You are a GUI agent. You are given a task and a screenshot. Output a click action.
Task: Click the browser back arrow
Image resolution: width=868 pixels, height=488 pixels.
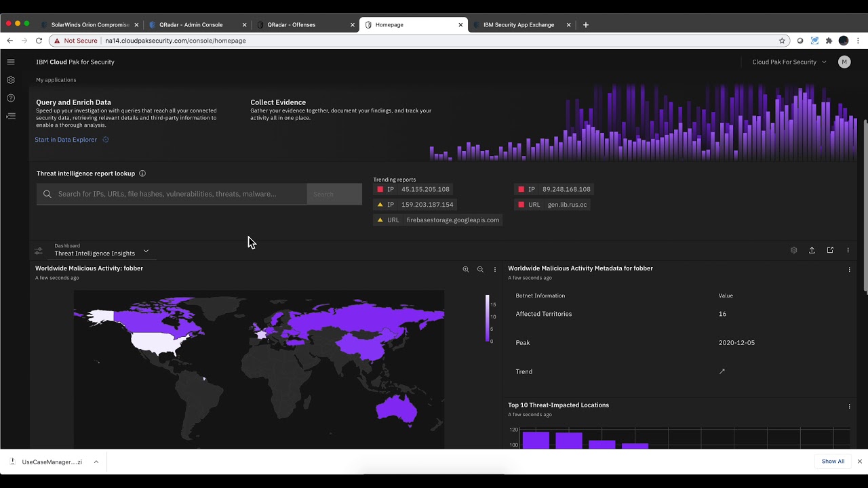9,41
